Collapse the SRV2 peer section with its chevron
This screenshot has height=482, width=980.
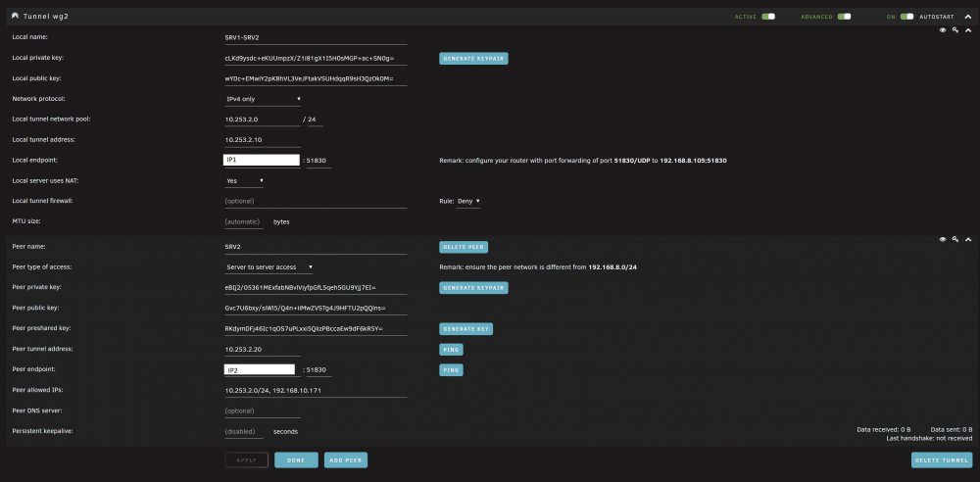click(x=968, y=239)
